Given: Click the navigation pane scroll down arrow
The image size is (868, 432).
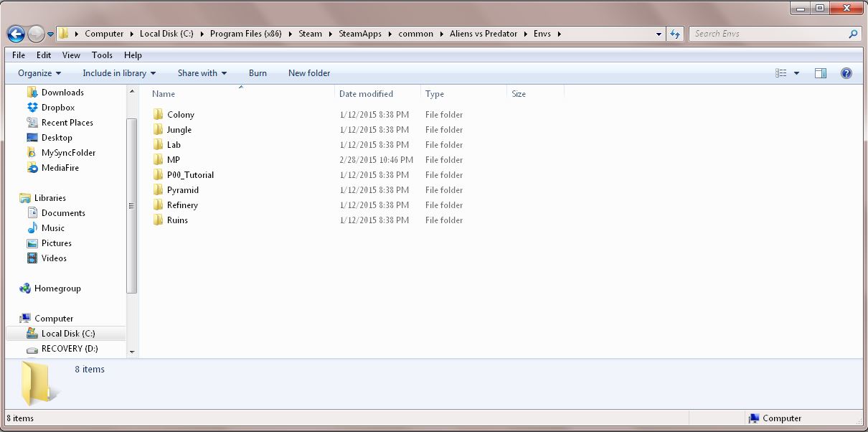Looking at the screenshot, I should 132,352.
